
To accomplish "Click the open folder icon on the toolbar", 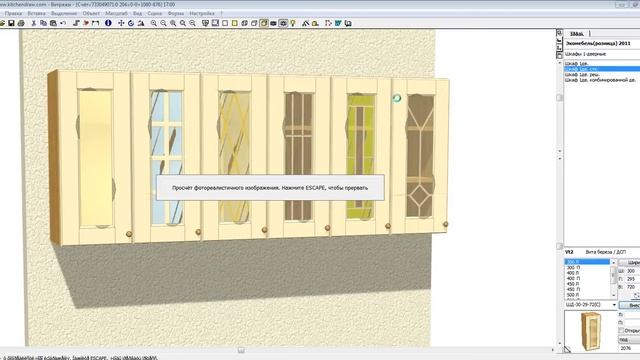I will pos(2,23).
